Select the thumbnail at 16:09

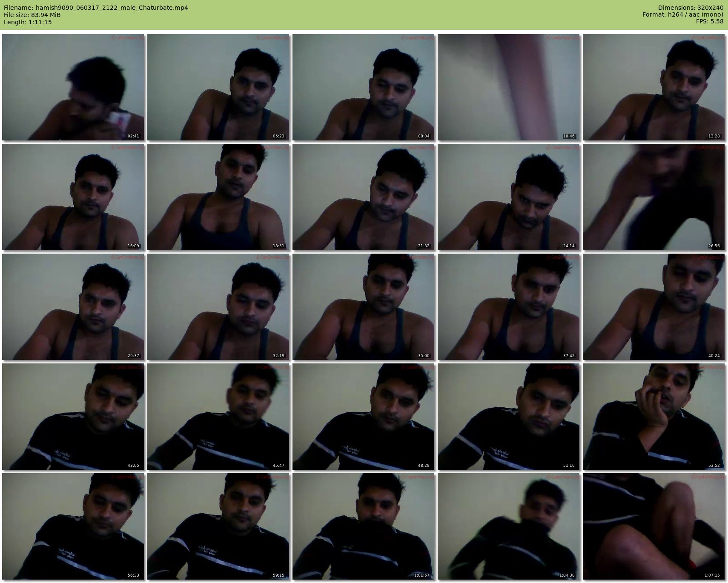(73, 197)
